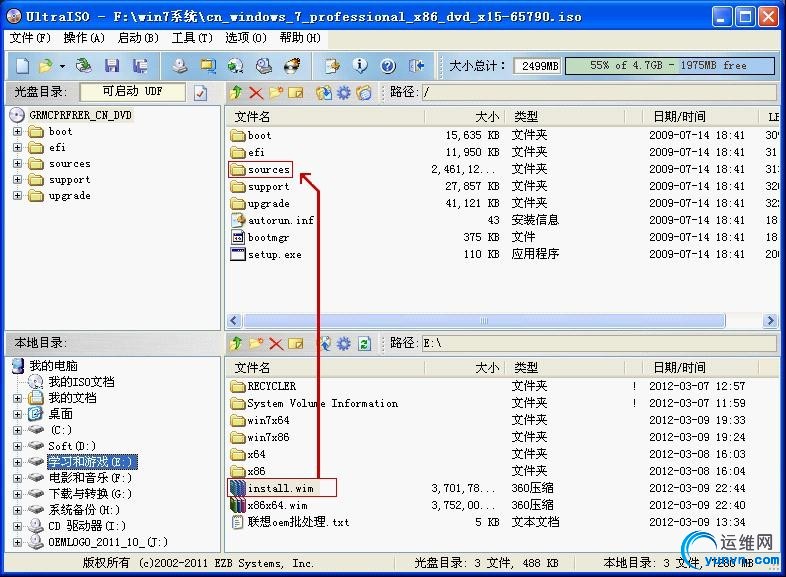Create a new folder in the disc pane
Image resolution: width=786 pixels, height=577 pixels.
pyautogui.click(x=276, y=92)
